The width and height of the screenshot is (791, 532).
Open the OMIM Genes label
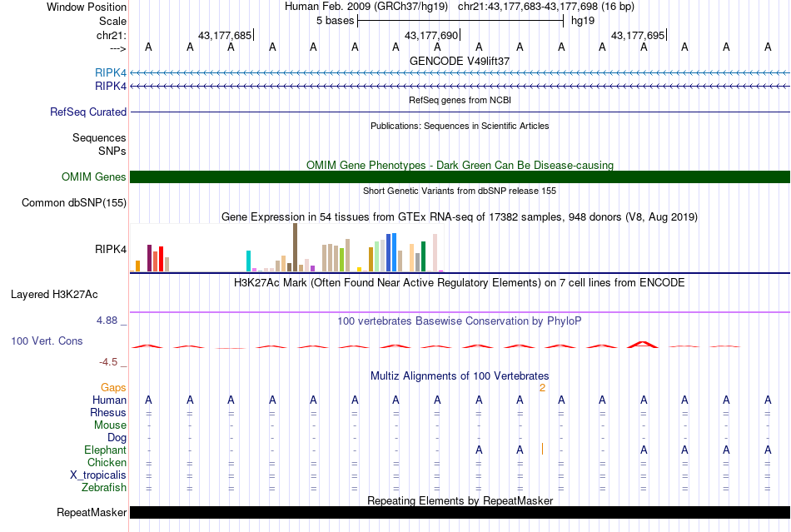[x=93, y=177]
